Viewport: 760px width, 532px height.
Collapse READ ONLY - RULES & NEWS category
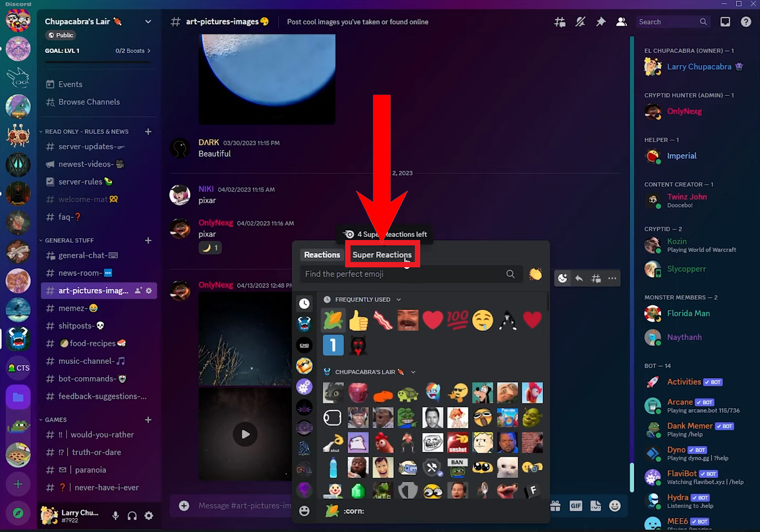(86, 131)
